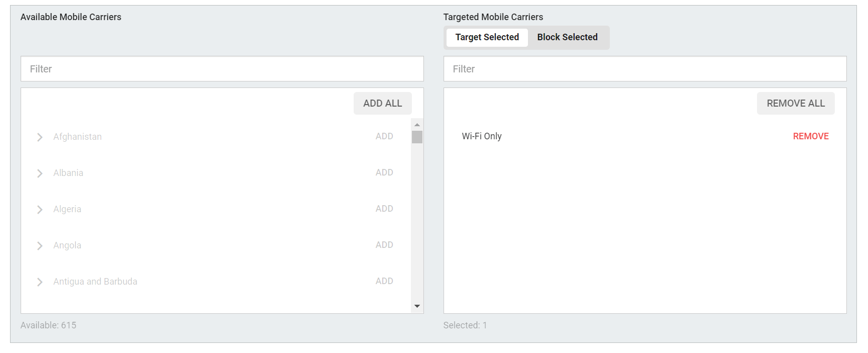Click the available carriers scrollbar thumb

[x=417, y=137]
